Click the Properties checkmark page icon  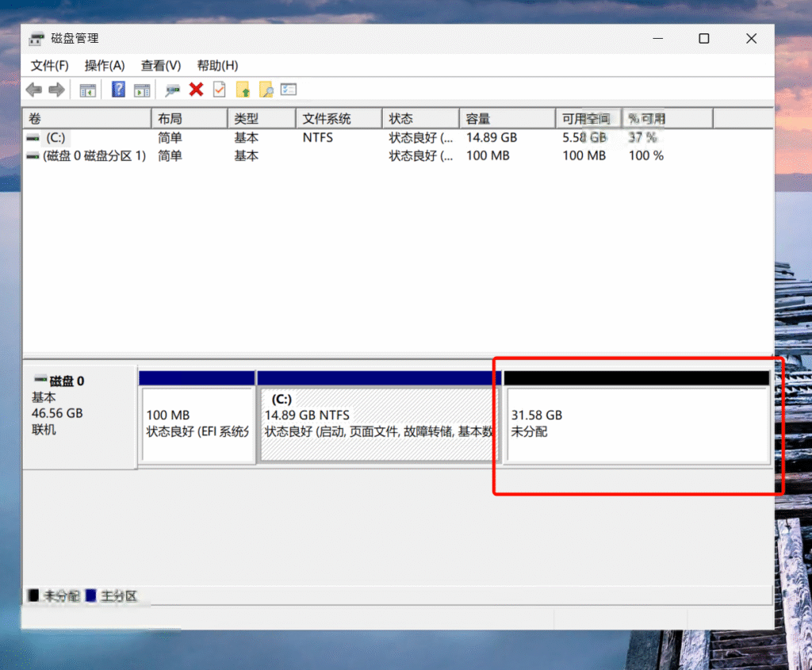(219, 90)
